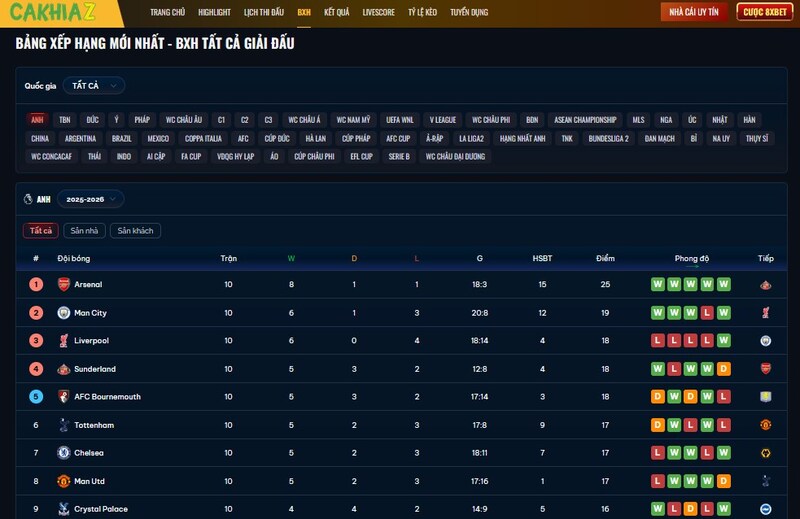Click the Sunderland team name
Image resolution: width=800 pixels, height=519 pixels.
click(95, 369)
